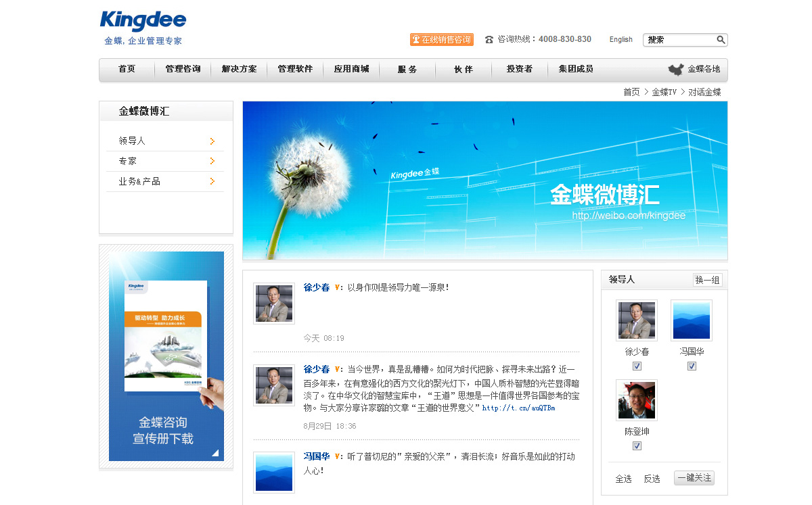Click the 今天 08:19 timestamp

[323, 338]
